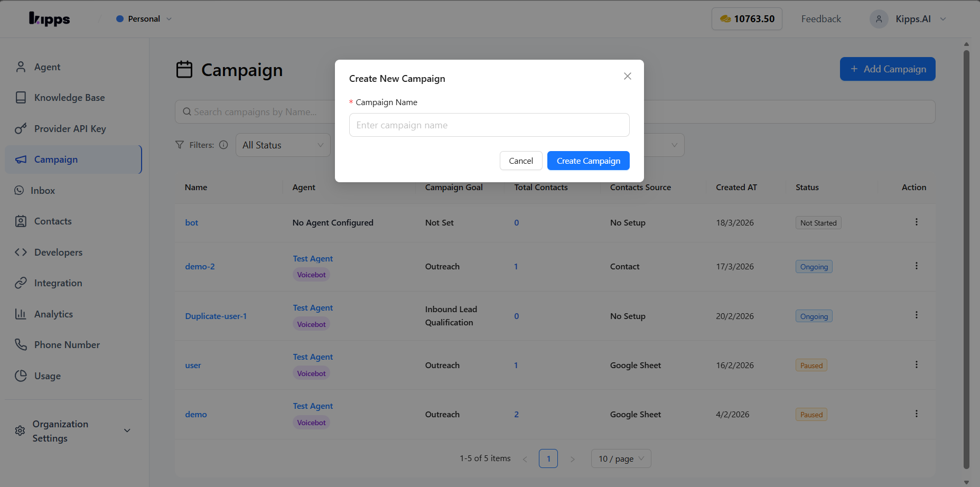Screen dimensions: 980x487
Task: Click the vertical page scrollbar
Action: (966, 259)
